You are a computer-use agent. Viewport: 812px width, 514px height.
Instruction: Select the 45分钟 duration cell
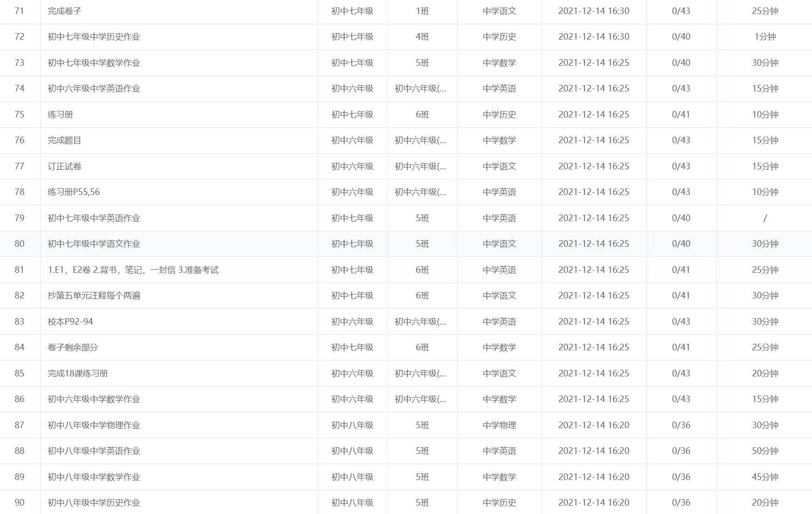(764, 477)
